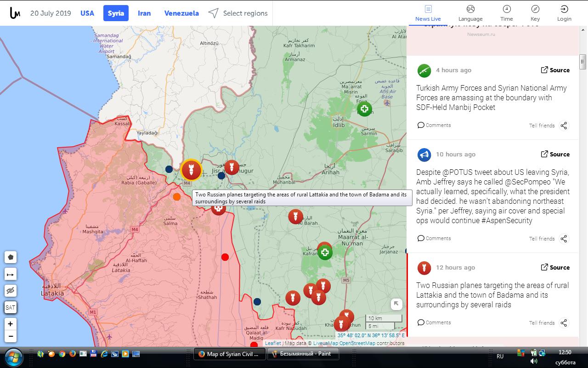Zoom out with the minus button
Image resolution: width=588 pixels, height=368 pixels.
click(x=11, y=337)
